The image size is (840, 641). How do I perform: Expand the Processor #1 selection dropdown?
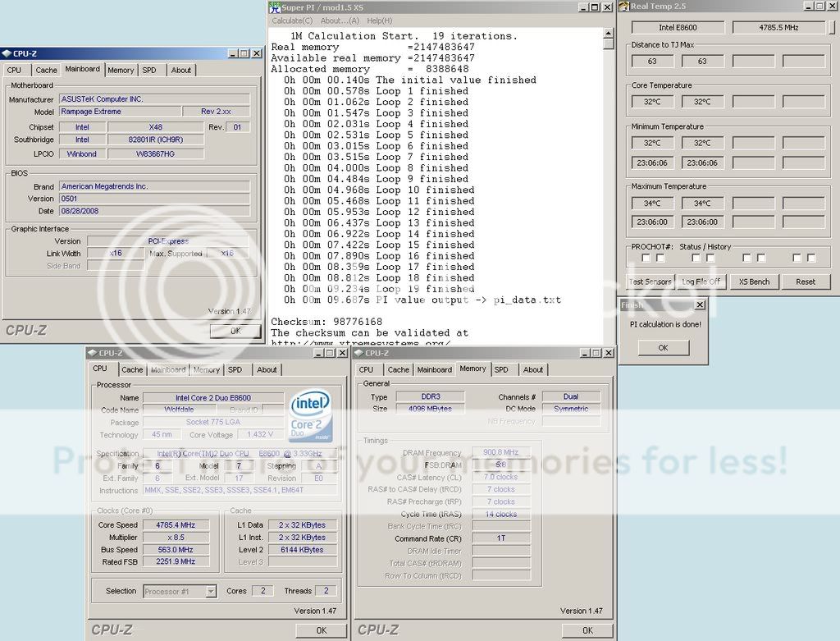click(x=212, y=592)
